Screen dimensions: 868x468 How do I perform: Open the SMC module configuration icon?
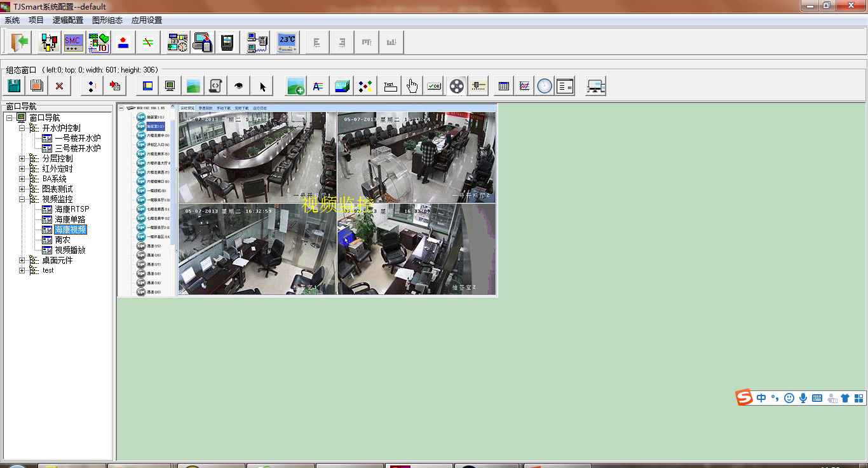tap(73, 43)
